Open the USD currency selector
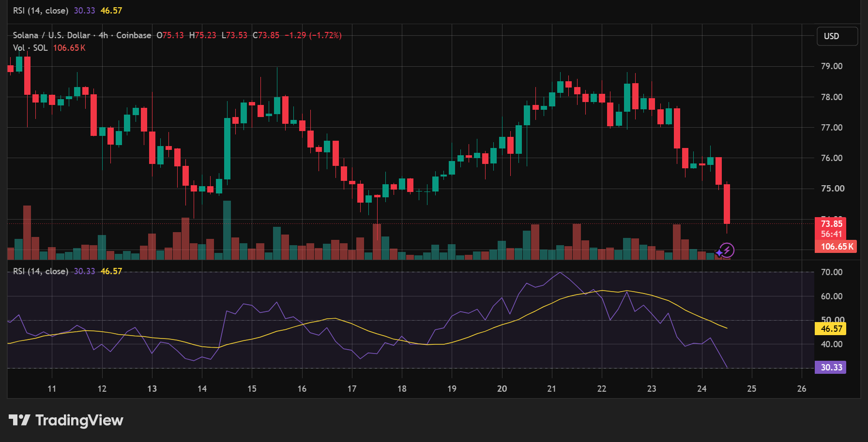Viewport: 868px width, 442px height. 837,36
